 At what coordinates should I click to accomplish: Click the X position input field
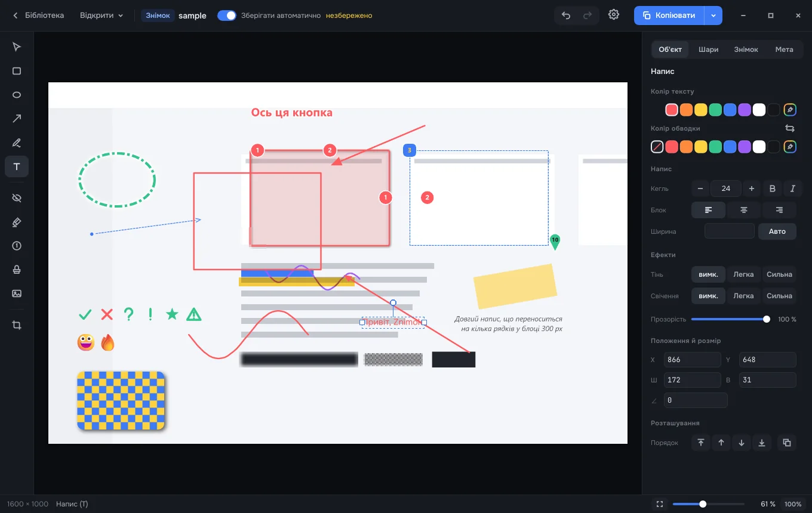693,360
